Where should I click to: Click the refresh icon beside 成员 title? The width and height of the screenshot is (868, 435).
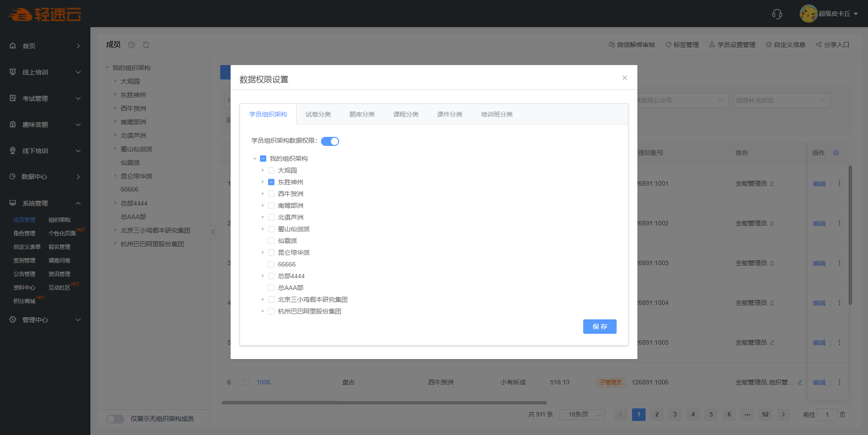[x=146, y=45]
